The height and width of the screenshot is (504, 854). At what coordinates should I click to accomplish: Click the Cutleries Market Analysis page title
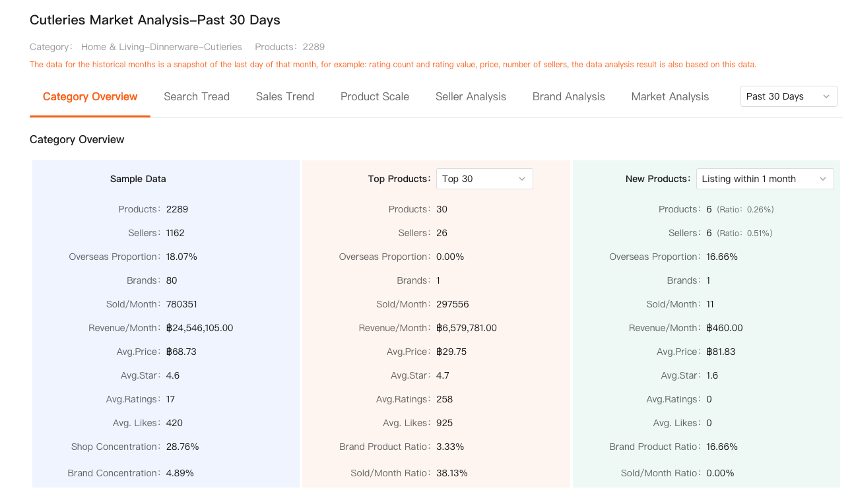155,20
